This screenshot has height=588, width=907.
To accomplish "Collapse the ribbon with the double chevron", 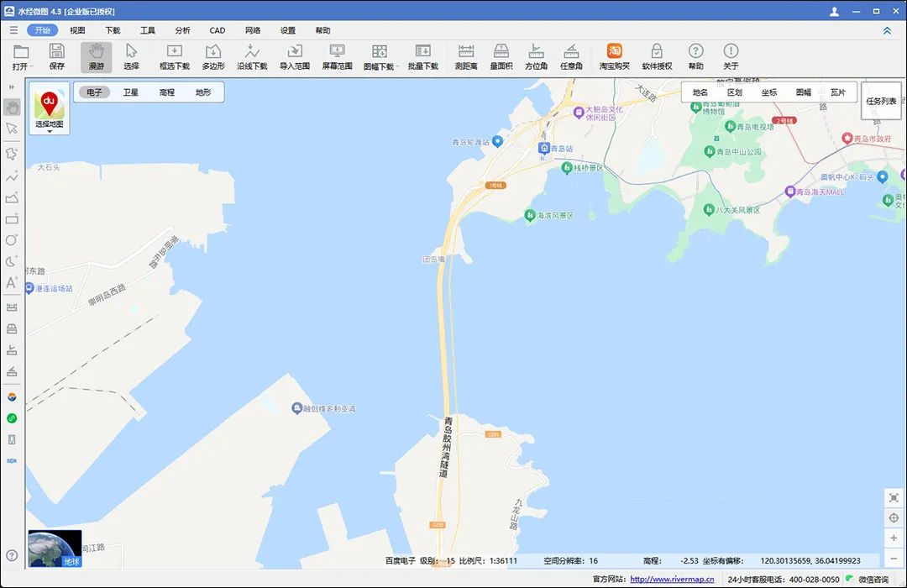I will (887, 31).
